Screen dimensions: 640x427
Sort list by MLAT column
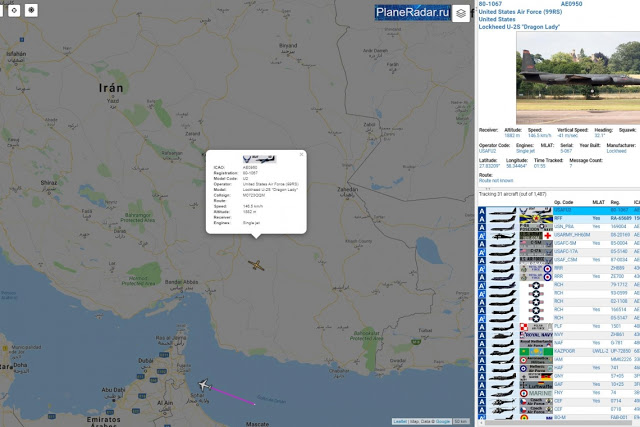coord(598,202)
